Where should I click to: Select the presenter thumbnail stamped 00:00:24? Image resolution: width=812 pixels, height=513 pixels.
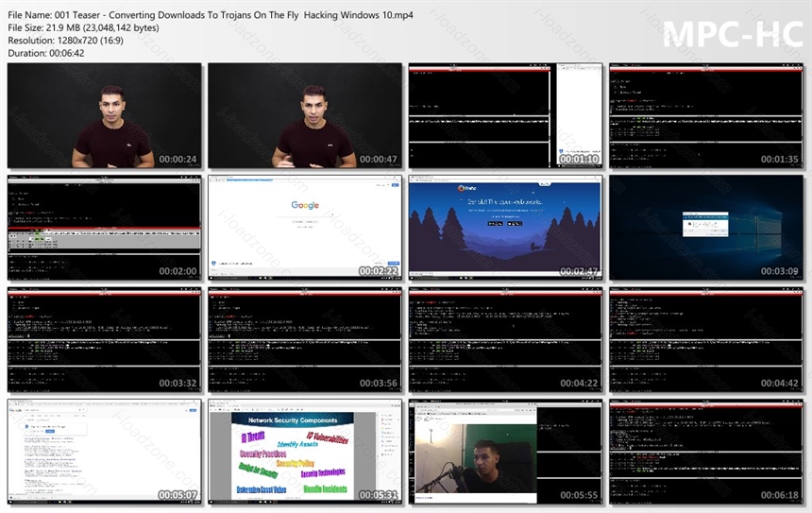(x=105, y=115)
